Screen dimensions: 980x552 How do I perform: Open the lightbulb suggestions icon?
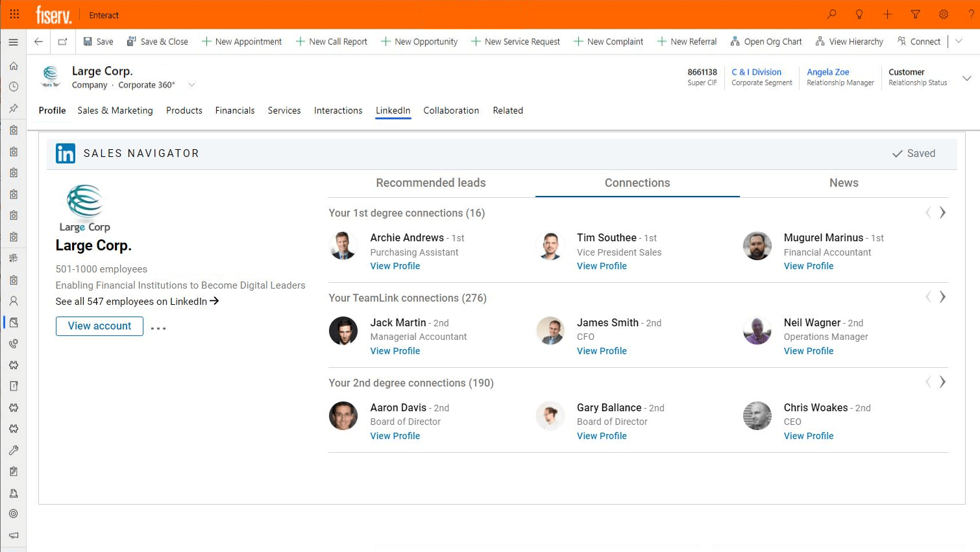tap(859, 14)
